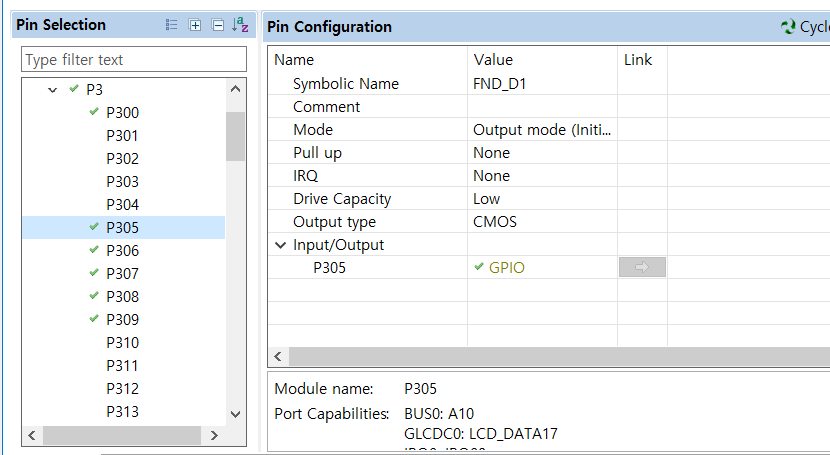
Task: Open the Mode value Output mode
Action: [542, 130]
